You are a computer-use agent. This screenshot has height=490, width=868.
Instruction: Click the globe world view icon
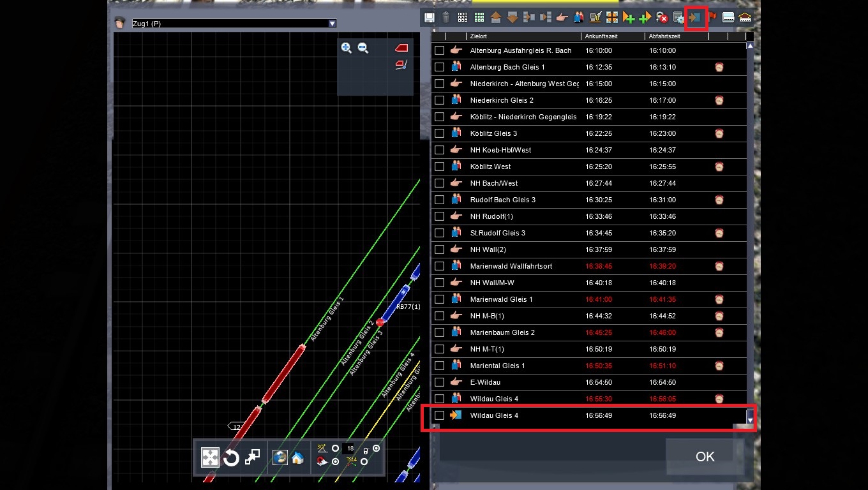(280, 457)
